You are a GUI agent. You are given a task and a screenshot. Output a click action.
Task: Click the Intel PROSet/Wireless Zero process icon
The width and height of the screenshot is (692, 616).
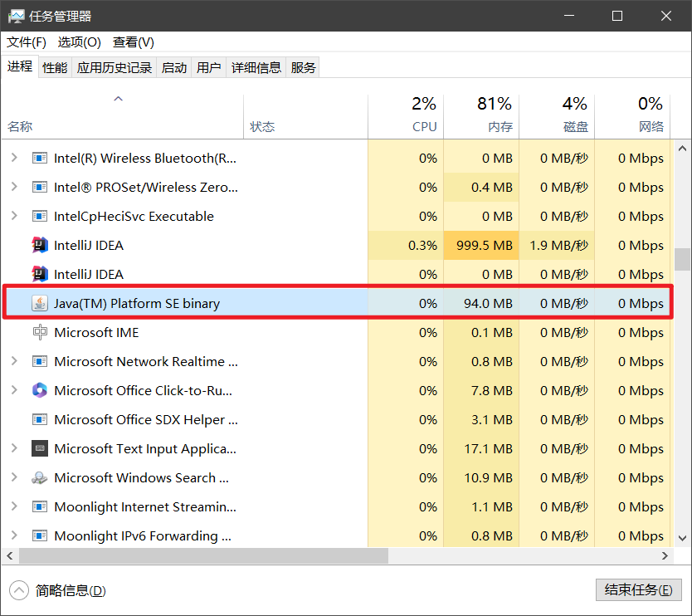tap(40, 188)
